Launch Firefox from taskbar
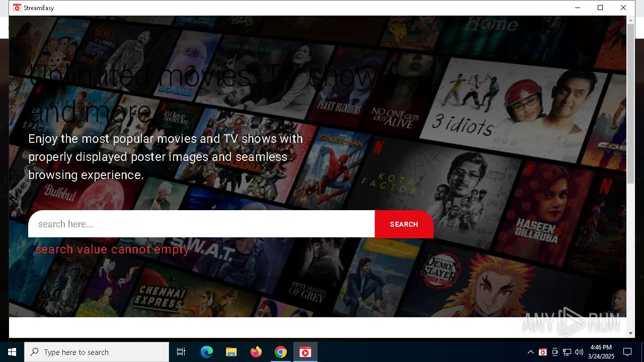 [256, 352]
